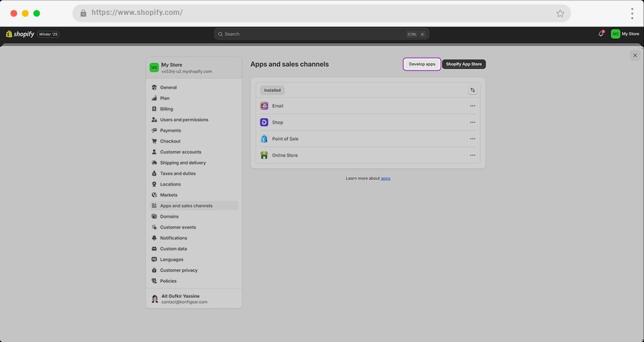Click the Notifications bell icon in sidebar
The image size is (644, 342).
point(154,238)
